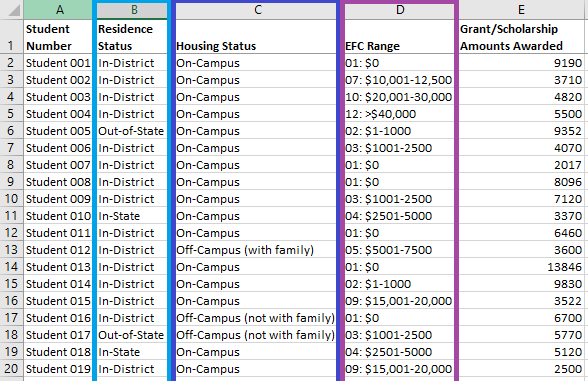Select row 13 header

pyautogui.click(x=11, y=250)
